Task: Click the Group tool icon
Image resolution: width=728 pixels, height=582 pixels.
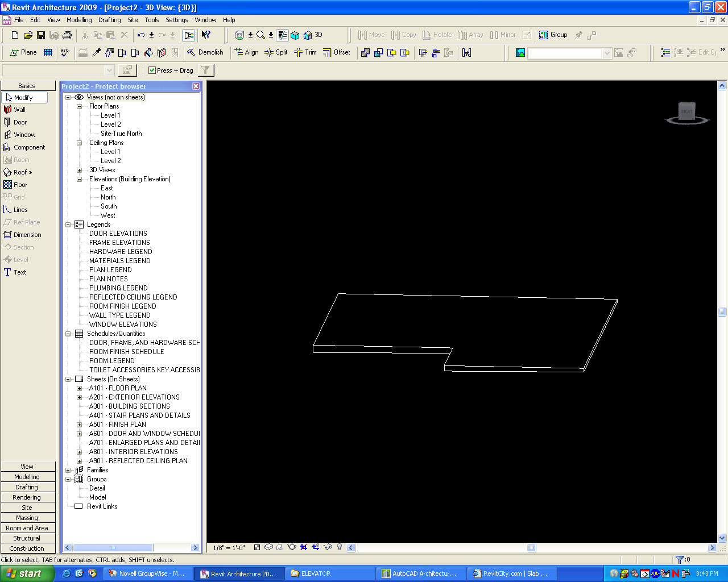Action: click(x=553, y=35)
